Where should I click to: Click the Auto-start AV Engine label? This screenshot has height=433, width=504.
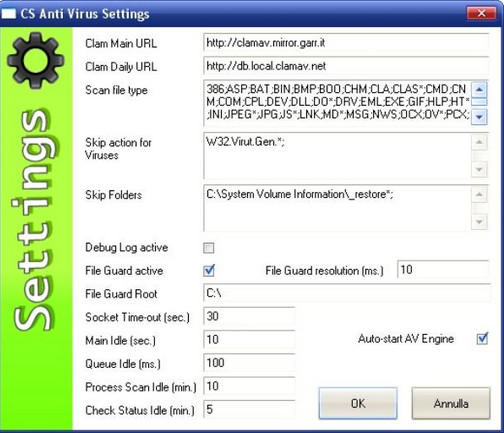(x=406, y=339)
